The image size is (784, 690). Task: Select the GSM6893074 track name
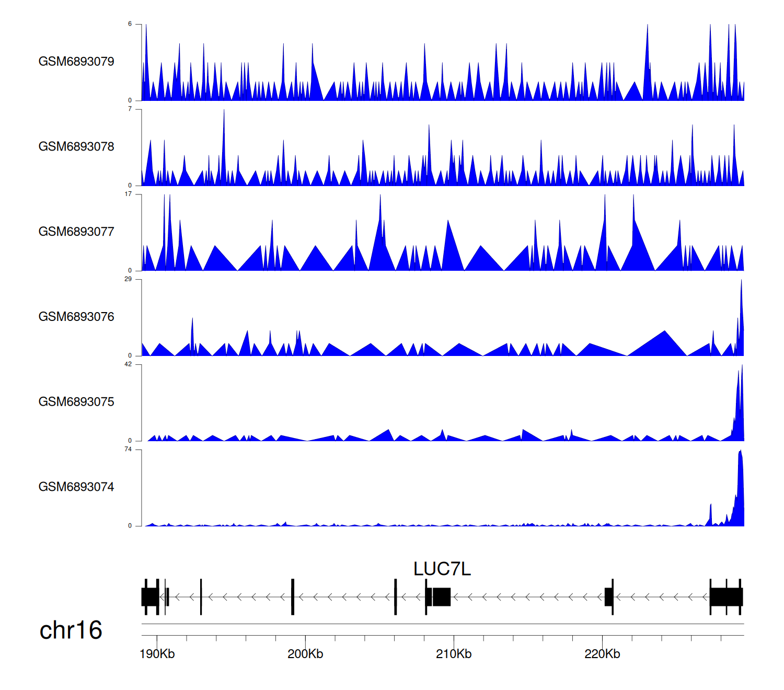(x=76, y=487)
